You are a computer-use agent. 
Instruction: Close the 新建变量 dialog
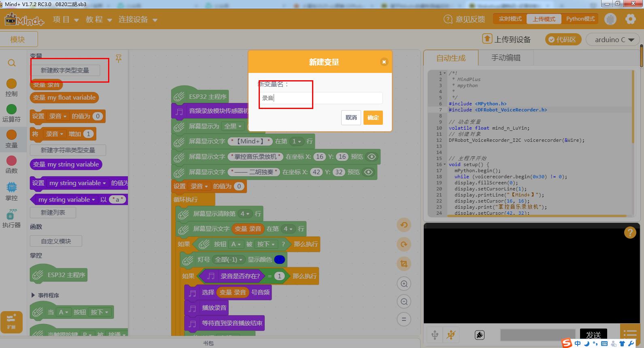[384, 62]
